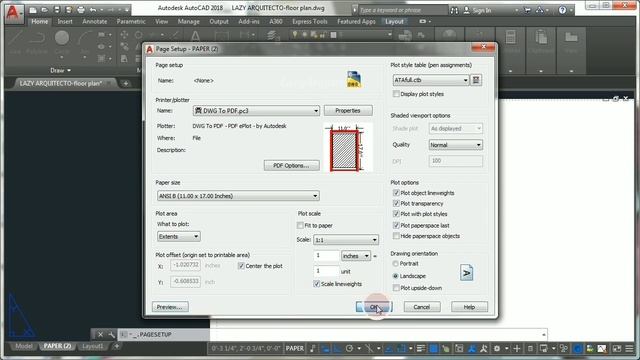Cancel the Page Setup dialog
640x360 pixels.
422,307
